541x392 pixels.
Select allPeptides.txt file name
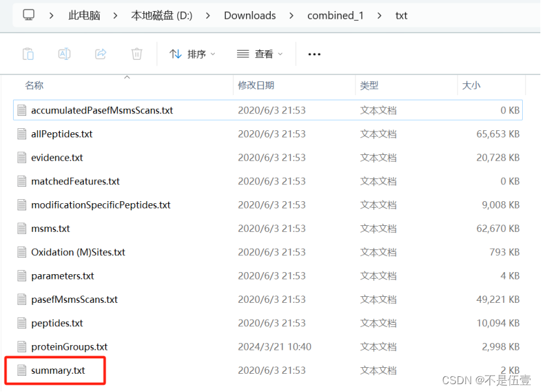[x=62, y=134]
